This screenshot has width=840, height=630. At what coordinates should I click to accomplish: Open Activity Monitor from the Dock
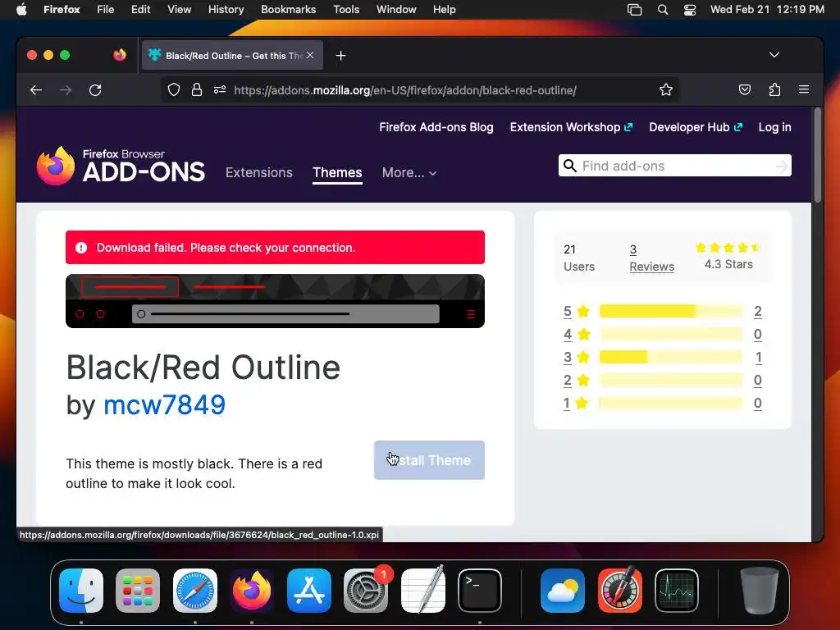tap(677, 591)
